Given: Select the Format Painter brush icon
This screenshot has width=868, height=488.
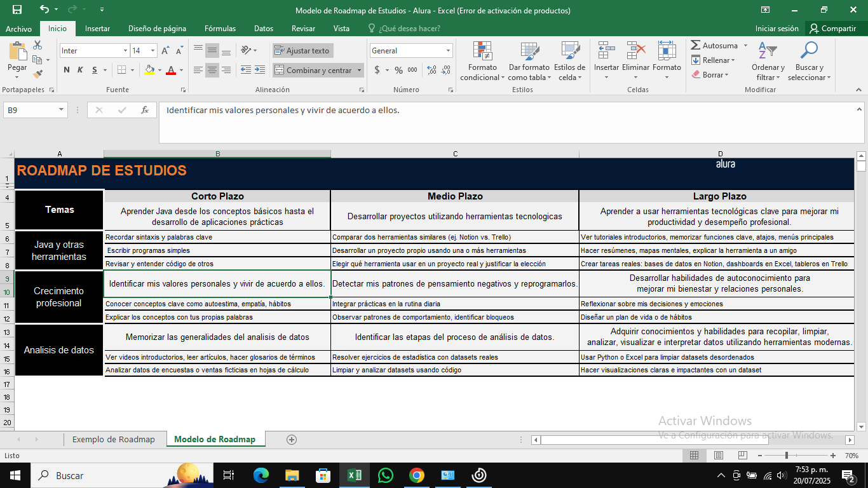Looking at the screenshot, I should point(37,74).
